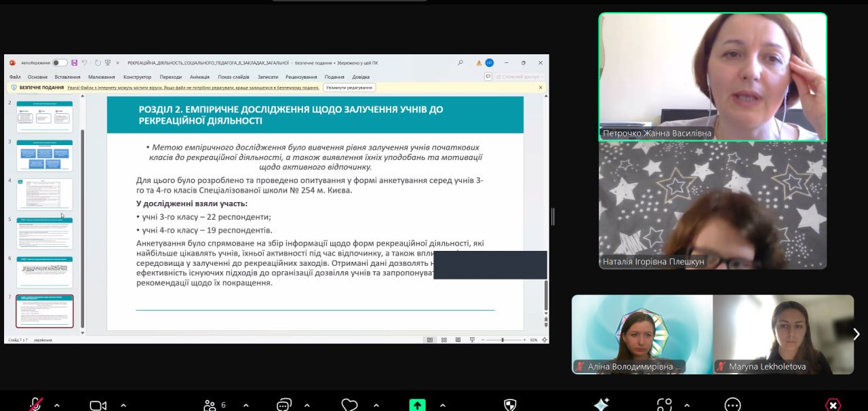Expand camera options caret

122,406
